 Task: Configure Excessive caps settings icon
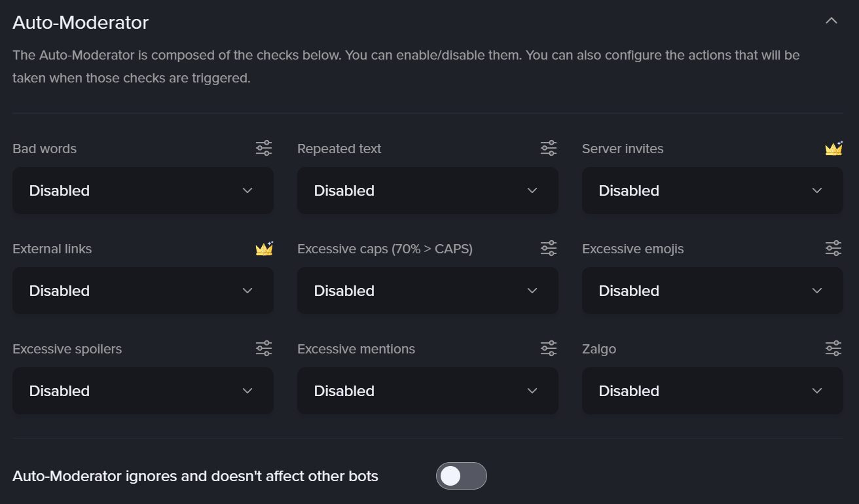[x=549, y=248]
